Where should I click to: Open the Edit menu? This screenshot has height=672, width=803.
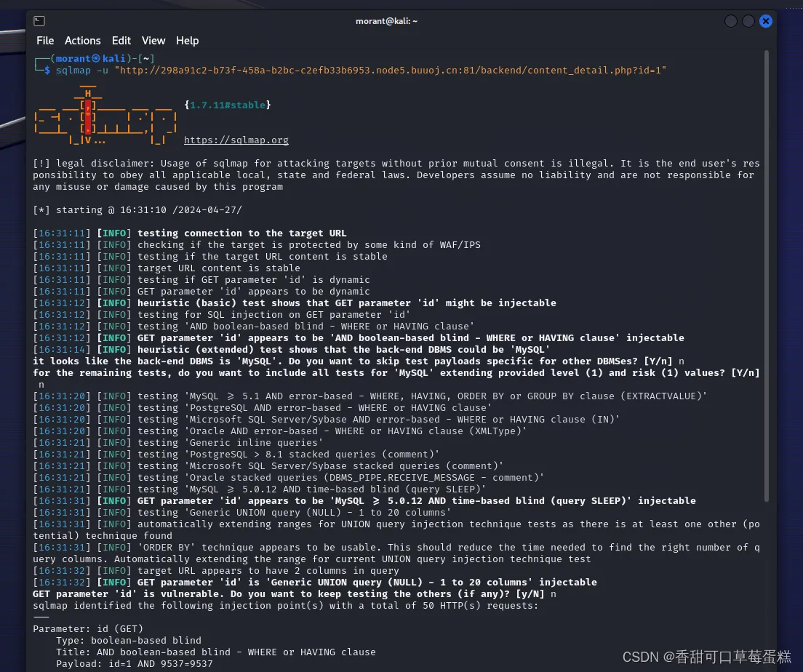click(121, 41)
